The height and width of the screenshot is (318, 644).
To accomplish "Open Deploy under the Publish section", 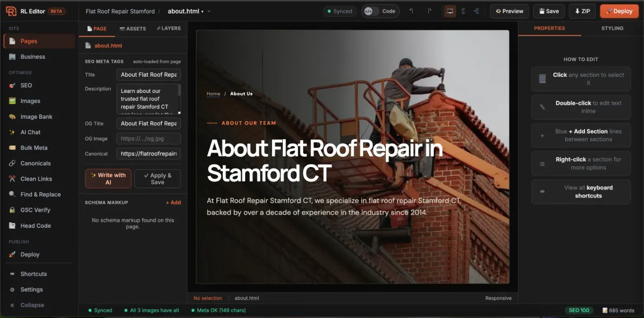I will coord(39,255).
